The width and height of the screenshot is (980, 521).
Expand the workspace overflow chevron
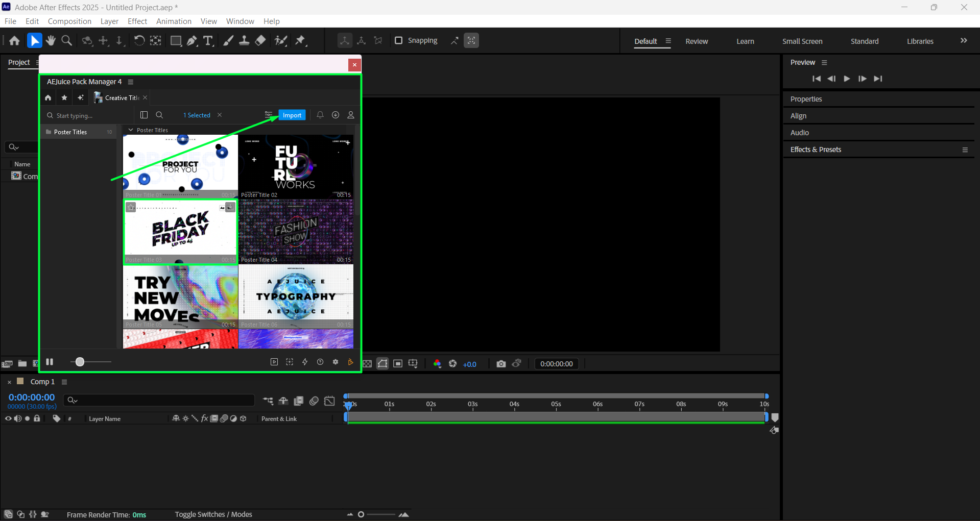pos(964,41)
